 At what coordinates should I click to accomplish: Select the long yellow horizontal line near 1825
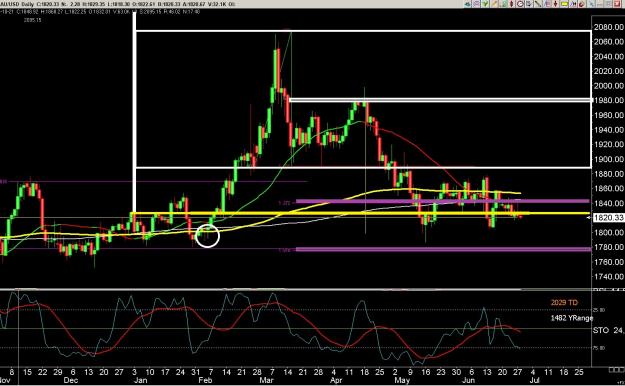[361, 213]
